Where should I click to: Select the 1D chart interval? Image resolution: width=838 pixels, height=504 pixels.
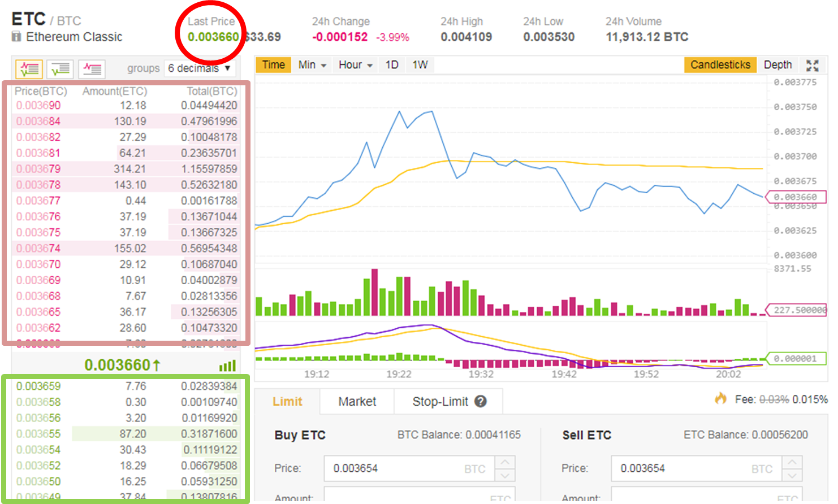click(x=392, y=65)
